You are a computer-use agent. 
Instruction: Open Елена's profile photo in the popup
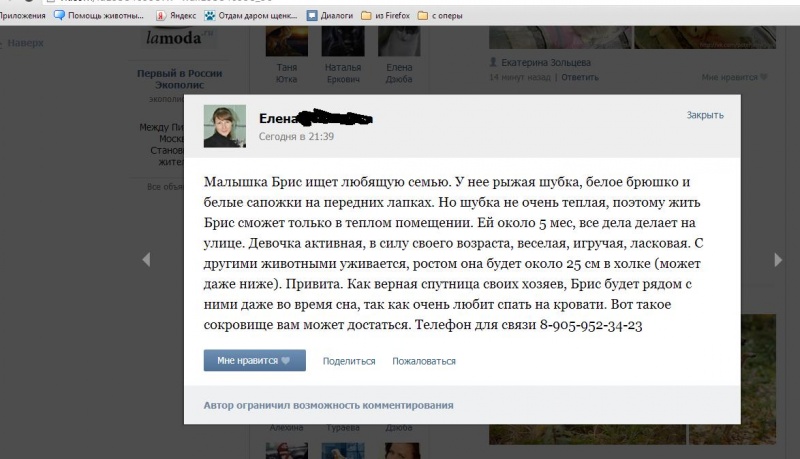224,126
